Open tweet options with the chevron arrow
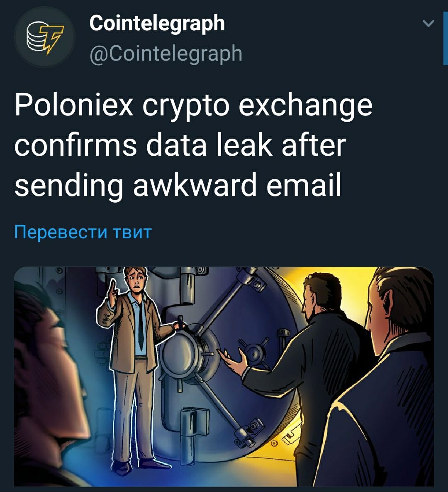 click(428, 24)
